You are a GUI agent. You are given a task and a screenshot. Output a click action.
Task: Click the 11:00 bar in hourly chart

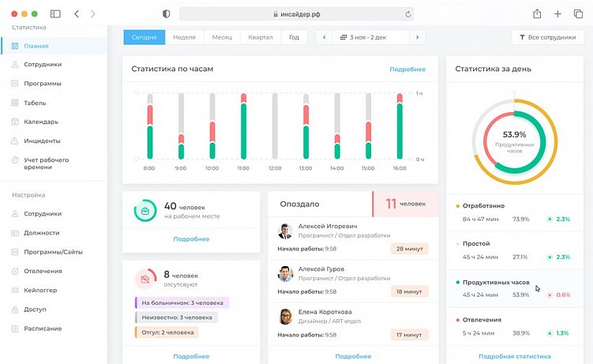click(x=243, y=126)
